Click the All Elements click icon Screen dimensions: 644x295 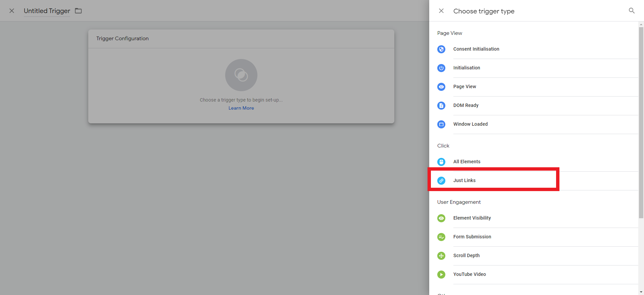441,162
